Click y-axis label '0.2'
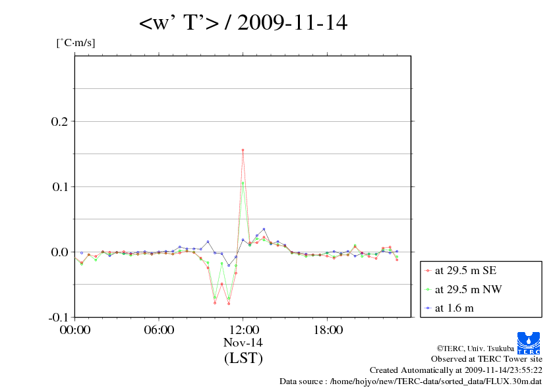 (59, 121)
